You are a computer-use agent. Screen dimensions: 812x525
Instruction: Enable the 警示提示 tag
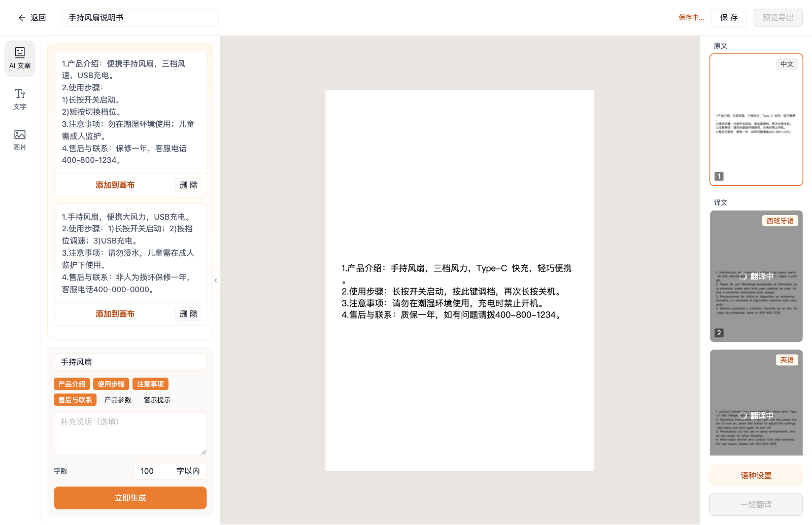coord(157,400)
